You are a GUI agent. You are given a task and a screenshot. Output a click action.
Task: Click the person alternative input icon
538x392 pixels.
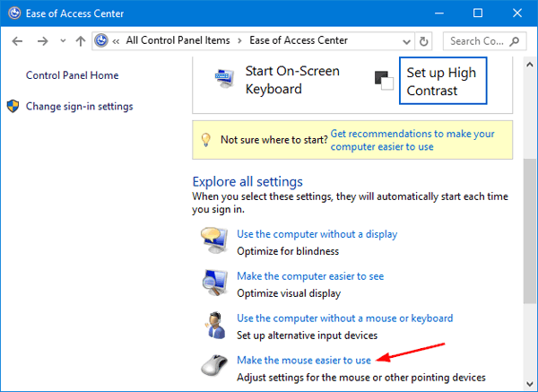214,326
